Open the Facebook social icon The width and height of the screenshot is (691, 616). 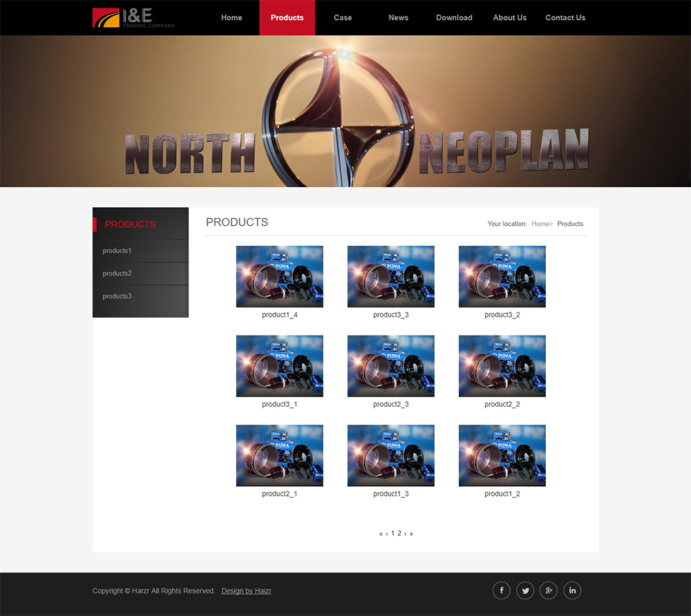click(x=501, y=590)
